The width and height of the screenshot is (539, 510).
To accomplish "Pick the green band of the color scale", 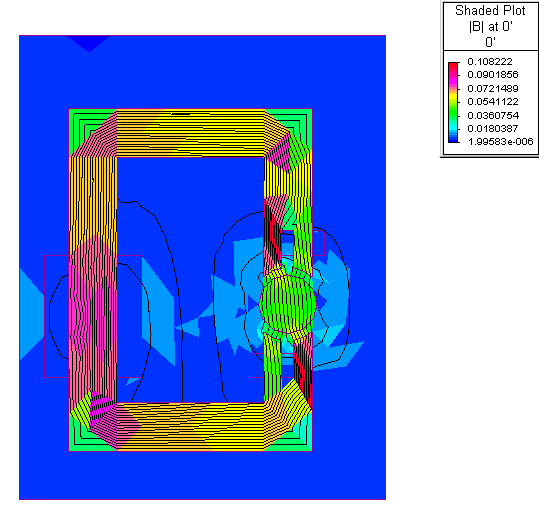I will [453, 113].
